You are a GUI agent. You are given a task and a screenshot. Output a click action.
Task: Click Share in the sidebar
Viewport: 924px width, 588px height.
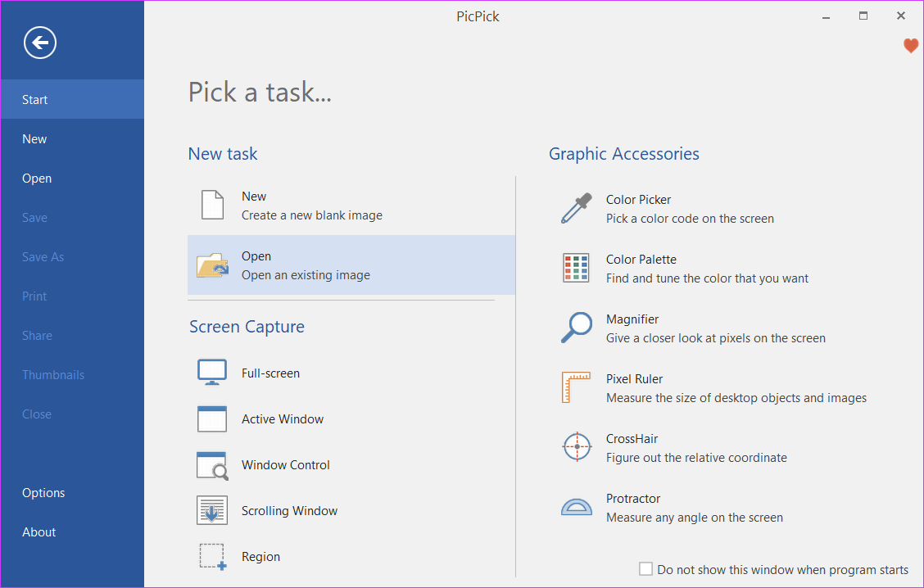point(72,335)
